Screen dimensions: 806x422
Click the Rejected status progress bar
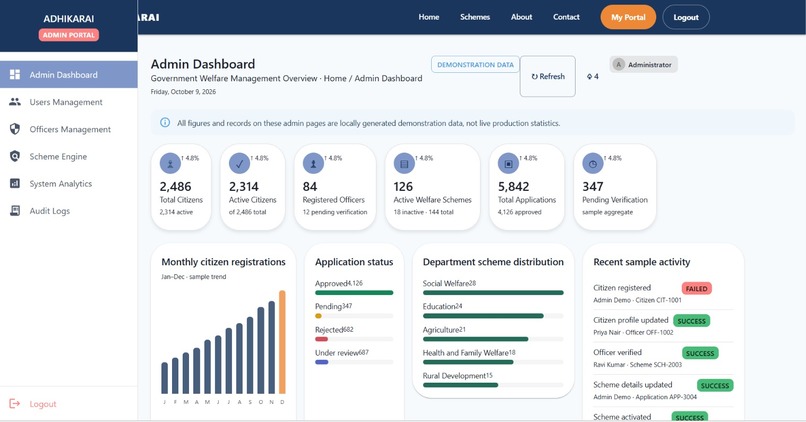(354, 339)
